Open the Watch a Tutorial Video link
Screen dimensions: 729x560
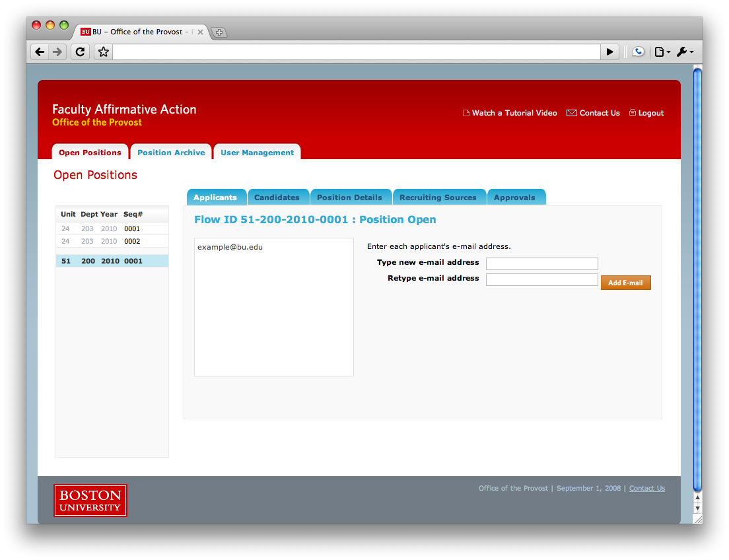pos(510,113)
